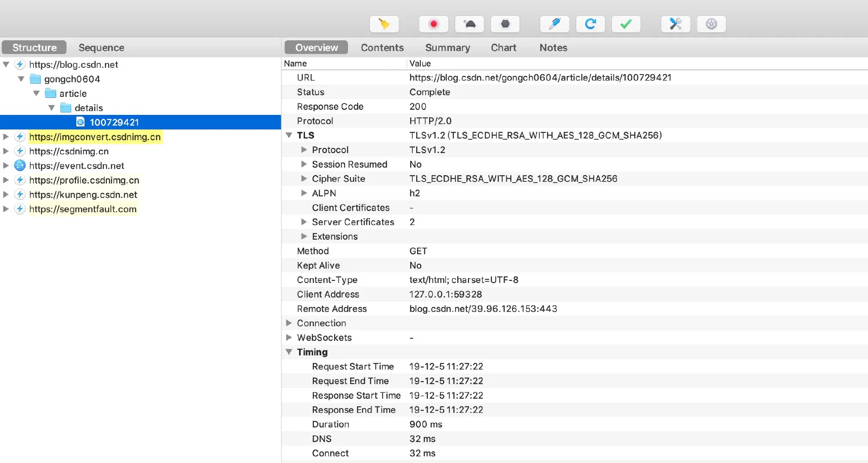The width and height of the screenshot is (868, 463).
Task: Open Tools with the wrench icon
Action: 676,24
